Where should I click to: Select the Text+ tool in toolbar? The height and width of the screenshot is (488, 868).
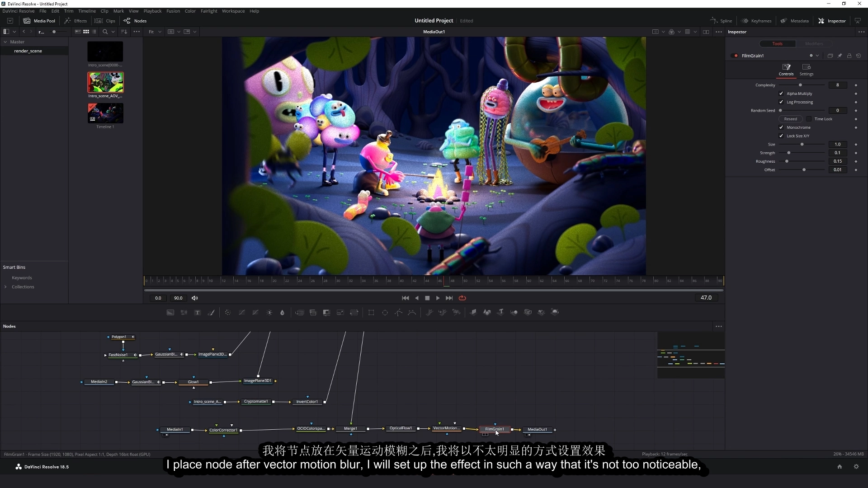pos(198,313)
